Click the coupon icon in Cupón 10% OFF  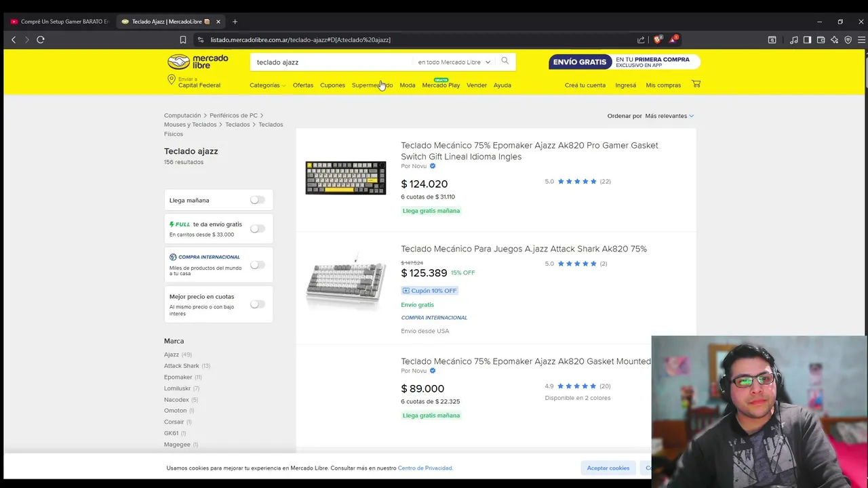[406, 291]
